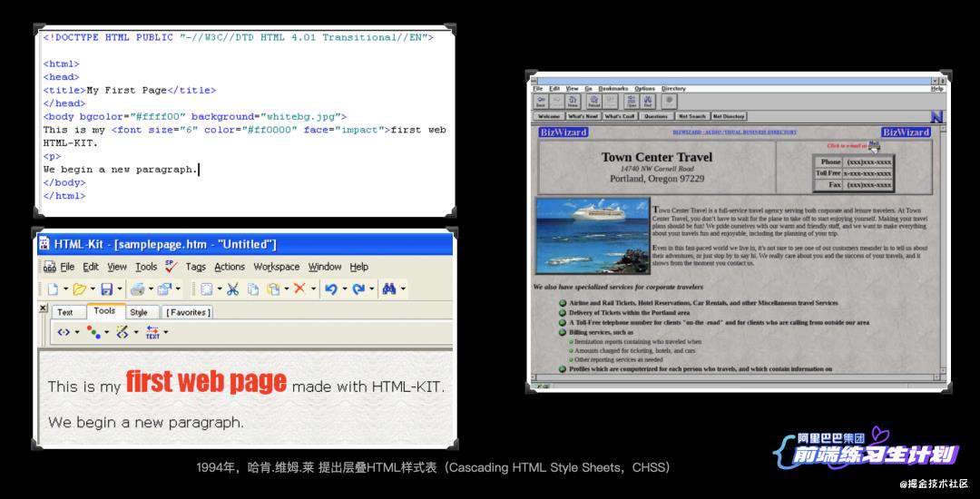This screenshot has height=499, width=980.
Task: Click the cruise ship photo
Action: (592, 236)
